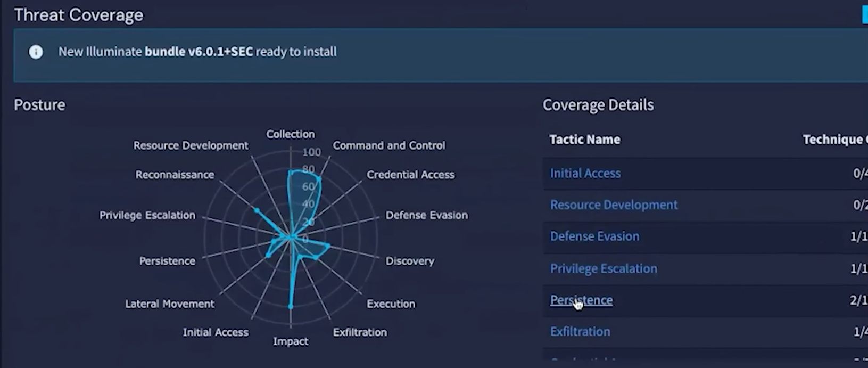
Task: Open the Privilege Escalation tactic link
Action: click(x=604, y=268)
